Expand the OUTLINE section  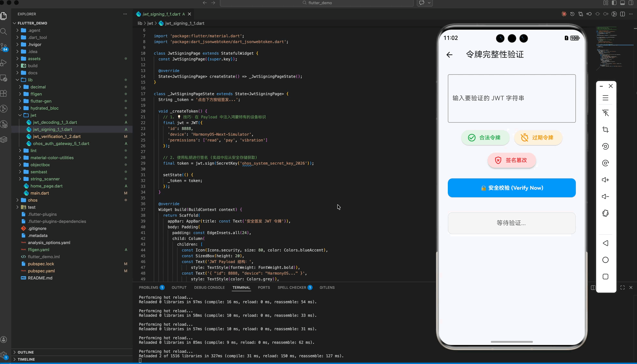(26, 352)
